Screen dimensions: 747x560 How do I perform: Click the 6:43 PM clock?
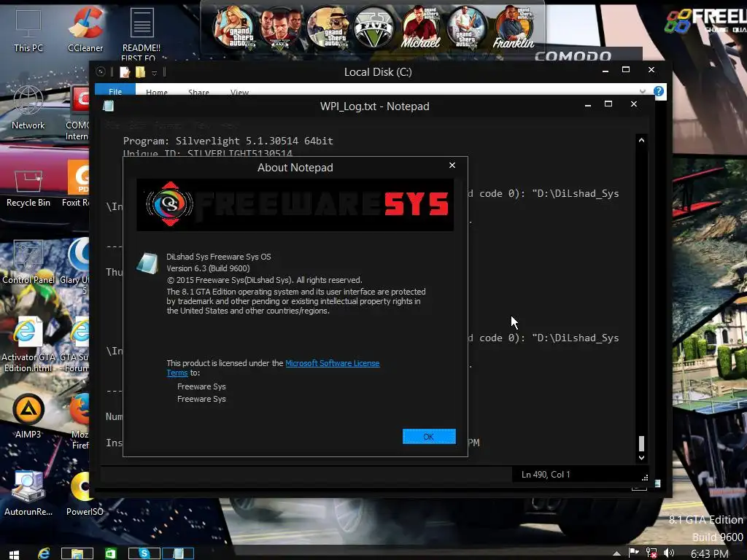coord(709,553)
